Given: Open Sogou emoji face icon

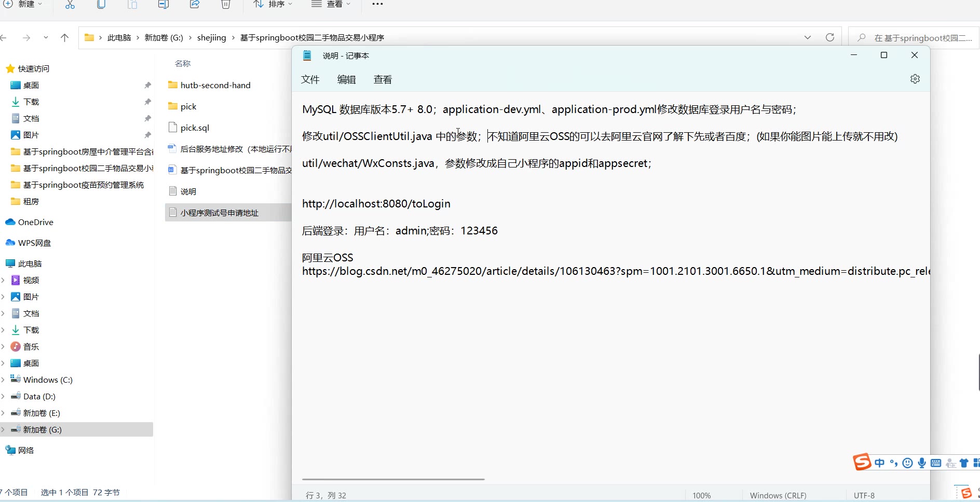Looking at the screenshot, I should point(907,463).
